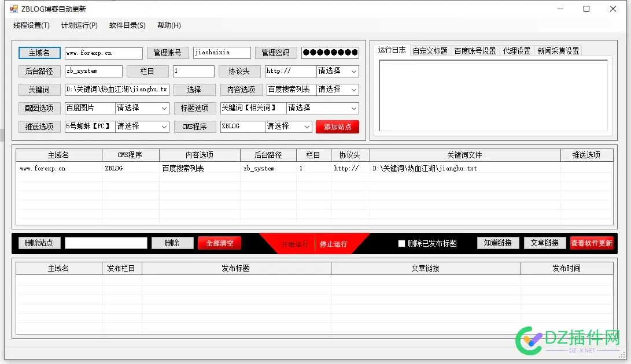Focus the main domain field www.forexp.cn
The height and width of the screenshot is (364, 631).
104,53
